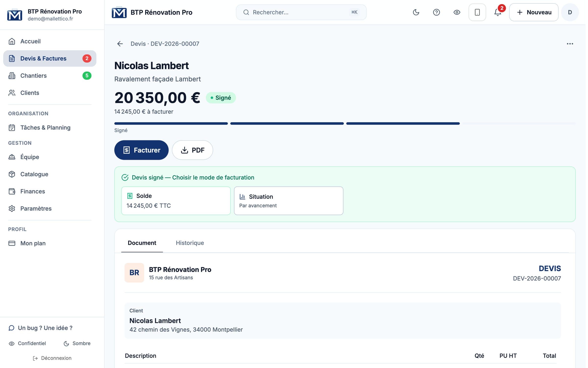The width and height of the screenshot is (588, 368).
Task: Open Paramètres settings
Action: [x=50, y=209]
